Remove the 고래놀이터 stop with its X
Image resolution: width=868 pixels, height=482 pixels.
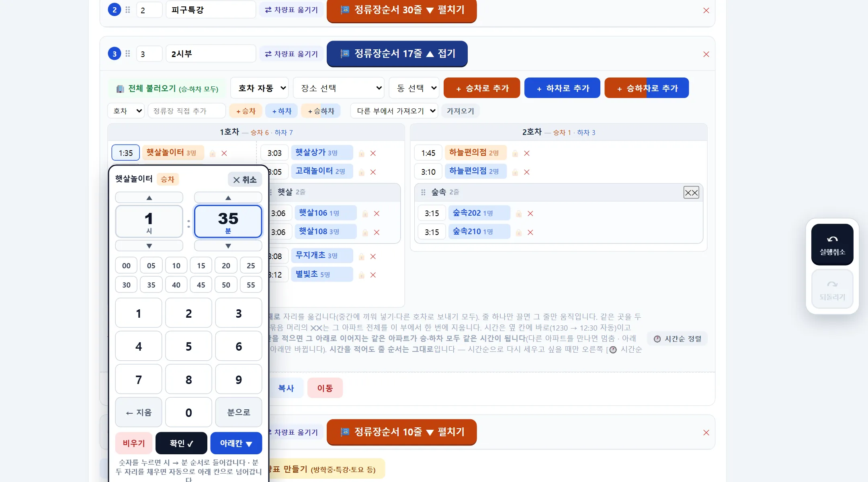373,172
